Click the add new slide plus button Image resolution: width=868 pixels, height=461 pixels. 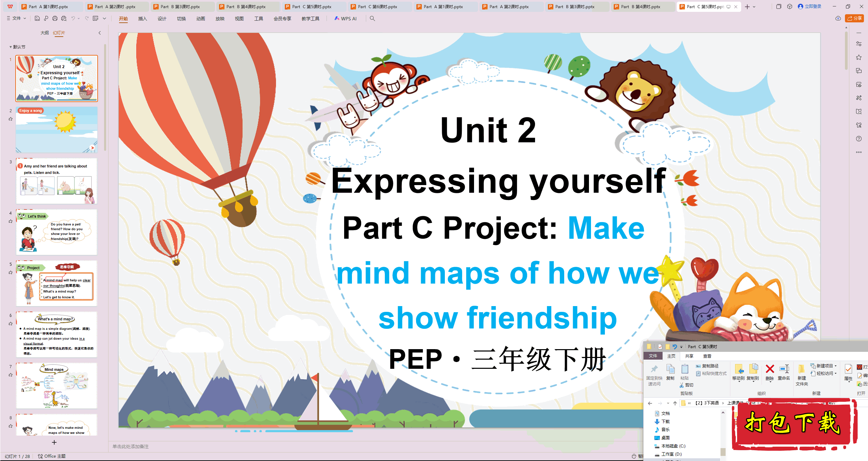(x=54, y=442)
